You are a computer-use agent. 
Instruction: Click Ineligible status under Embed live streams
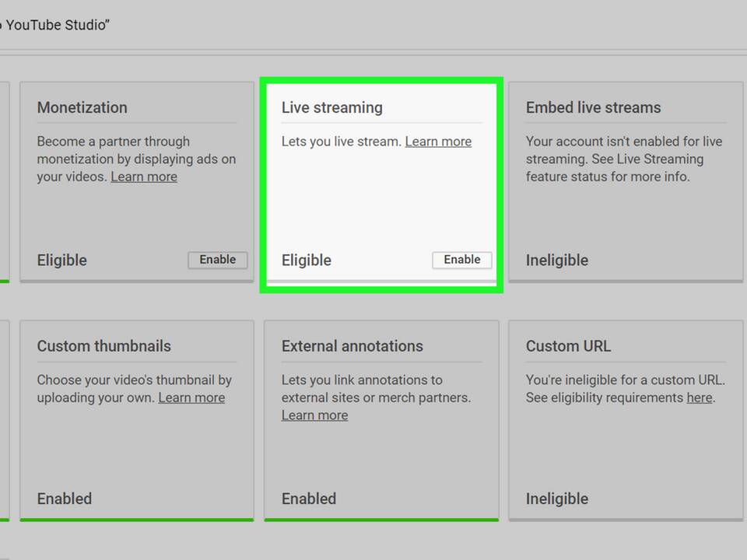coord(557,261)
